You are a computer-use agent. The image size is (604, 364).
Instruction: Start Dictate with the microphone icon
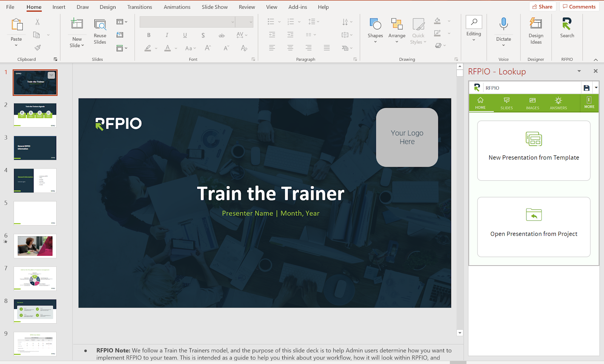click(504, 24)
